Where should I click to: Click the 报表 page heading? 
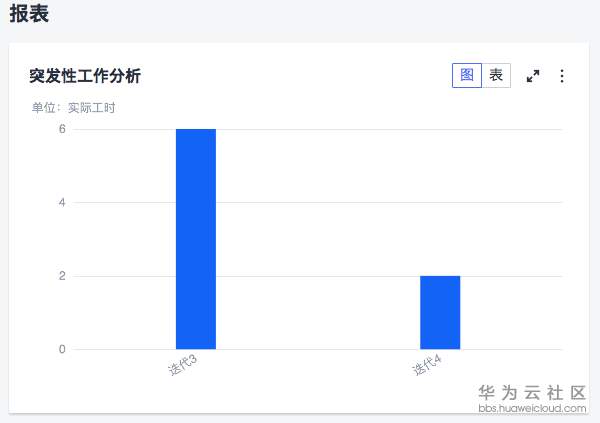coord(29,14)
